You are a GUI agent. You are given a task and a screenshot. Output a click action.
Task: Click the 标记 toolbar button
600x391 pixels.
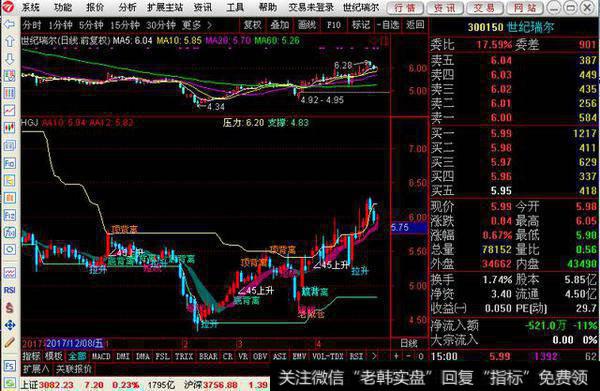click(361, 25)
